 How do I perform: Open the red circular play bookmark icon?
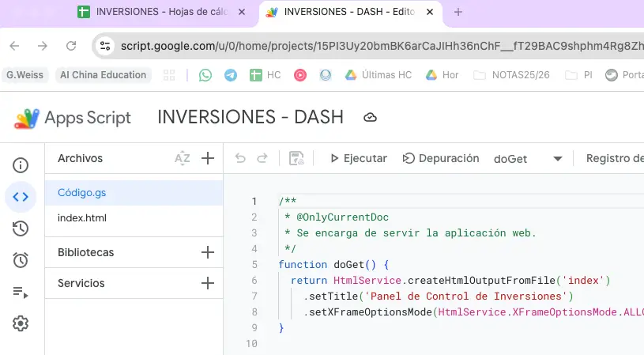point(300,75)
